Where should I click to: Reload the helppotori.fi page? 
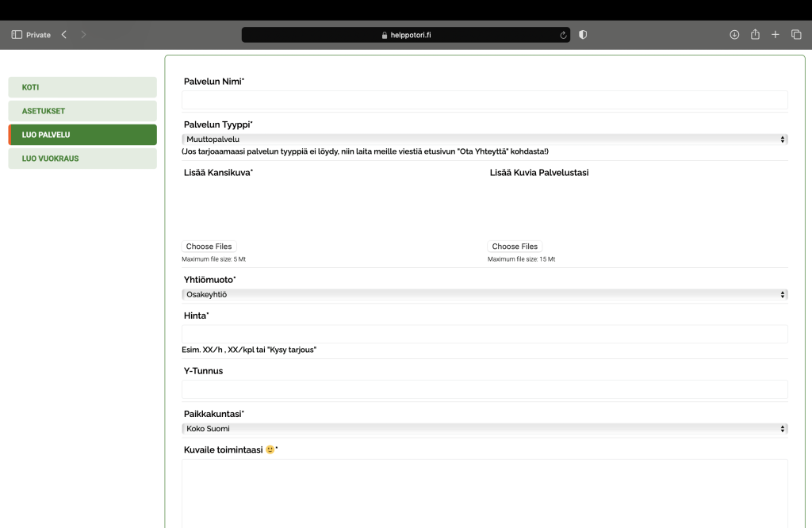pos(563,35)
